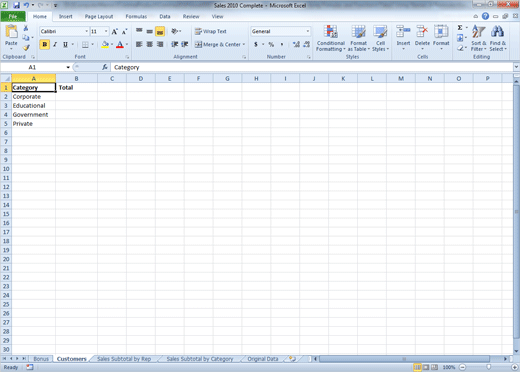This screenshot has height=372, width=520.
Task: Click the Delete cells icon
Action: pyautogui.click(x=422, y=32)
